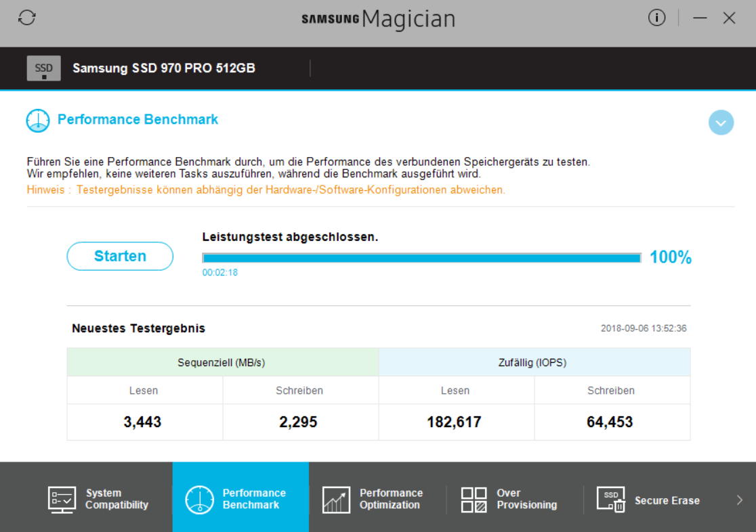
Task: Click the Leistungstest abgeschlossen status text
Action: pyautogui.click(x=290, y=237)
